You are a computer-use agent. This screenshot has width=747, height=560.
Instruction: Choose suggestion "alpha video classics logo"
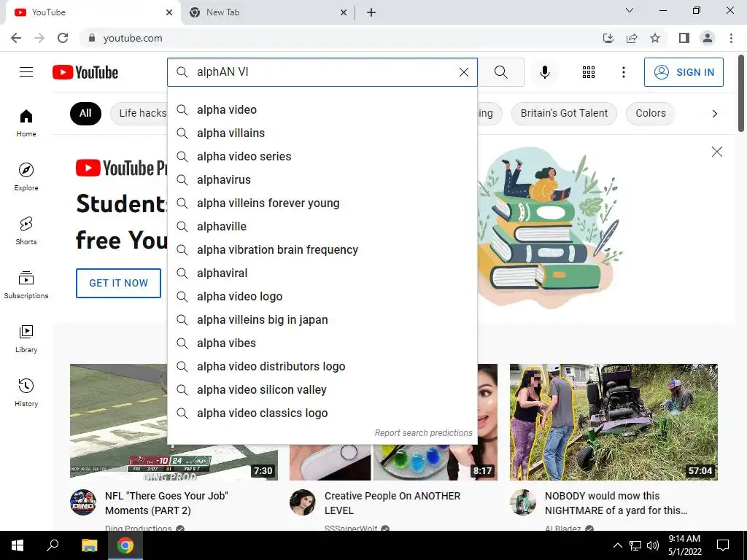coord(322,413)
